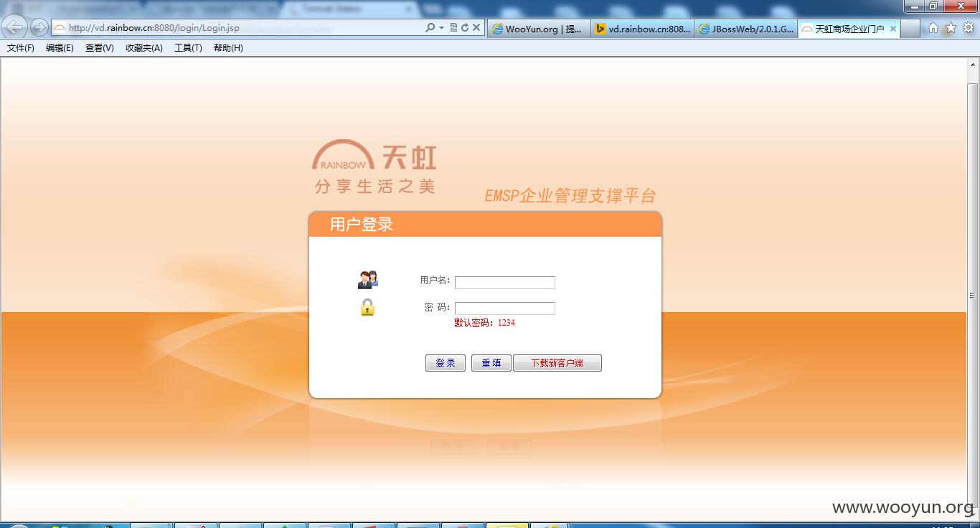This screenshot has width=980, height=528.
Task: Open the browser Tools gear icon
Action: tap(968, 28)
